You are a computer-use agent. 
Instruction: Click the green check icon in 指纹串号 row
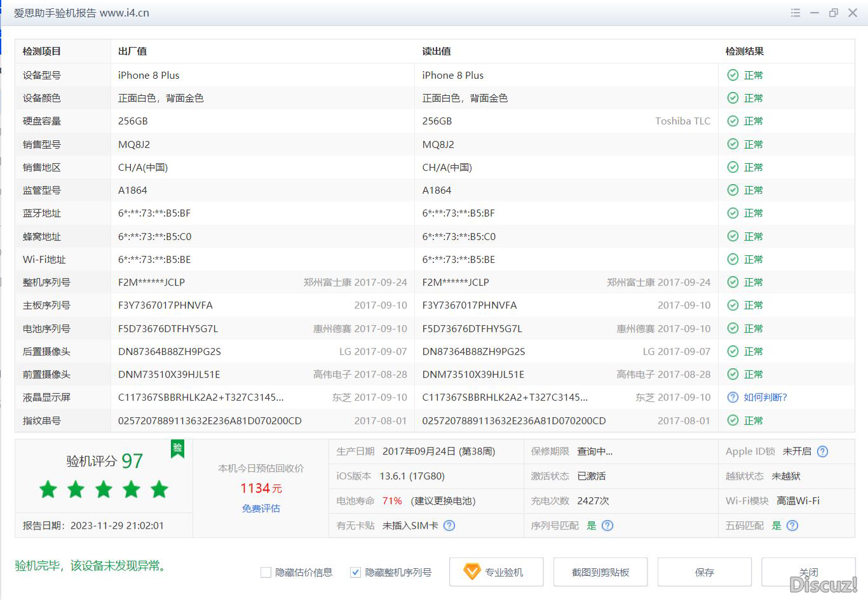coord(733,420)
